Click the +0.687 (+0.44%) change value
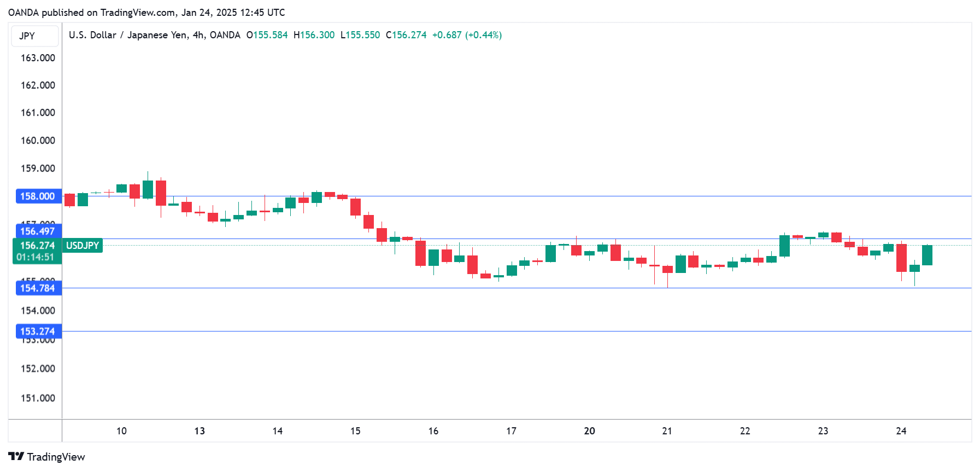 (x=467, y=35)
